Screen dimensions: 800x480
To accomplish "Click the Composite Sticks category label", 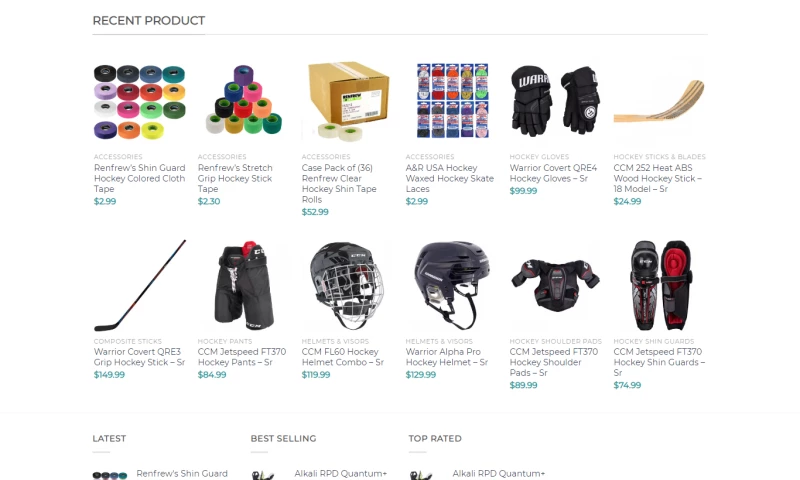I will click(x=128, y=341).
